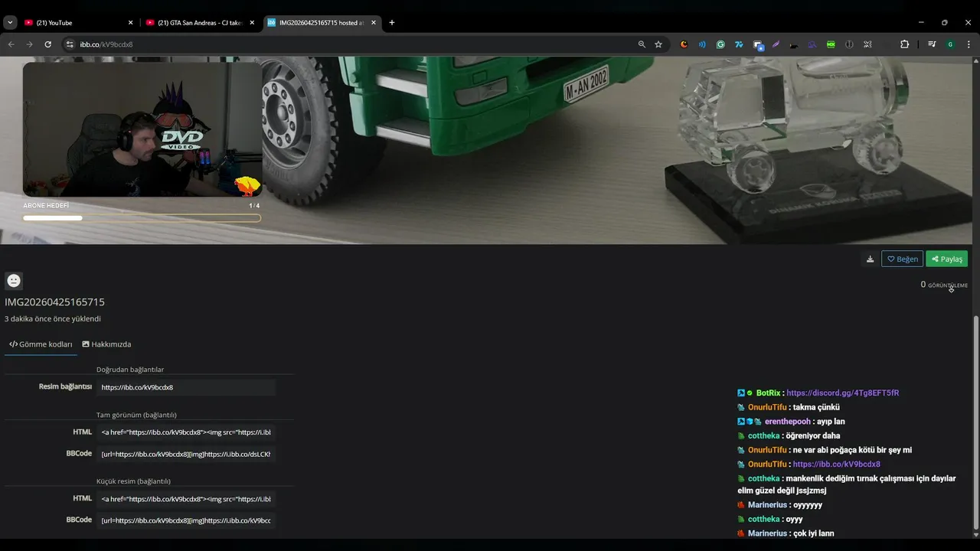Open the Gömme kodları tab

point(41,344)
